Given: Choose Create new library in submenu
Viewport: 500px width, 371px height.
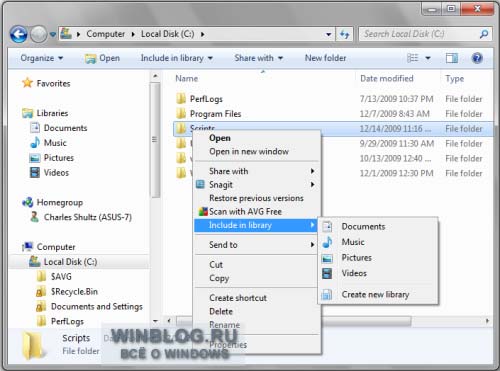Looking at the screenshot, I should coord(375,295).
